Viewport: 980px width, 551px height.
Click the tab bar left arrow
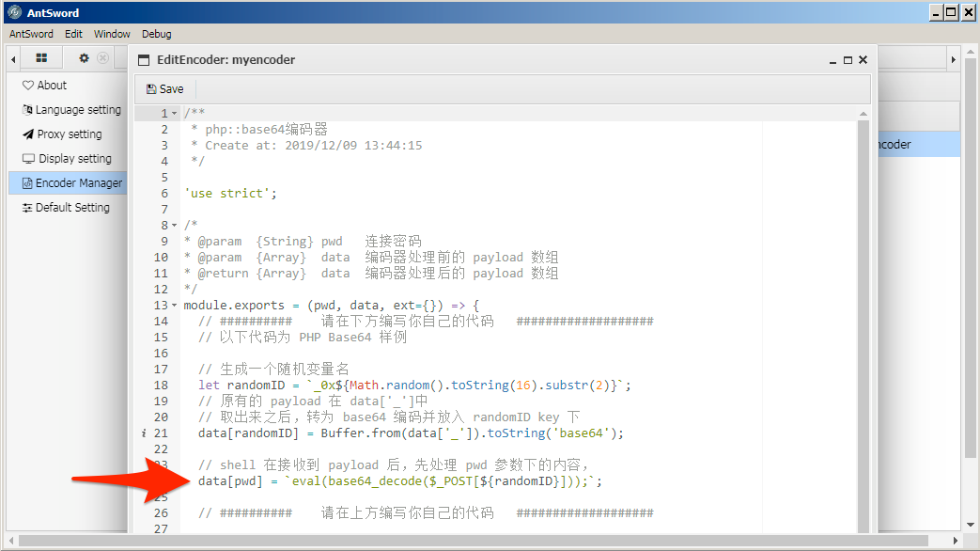13,59
